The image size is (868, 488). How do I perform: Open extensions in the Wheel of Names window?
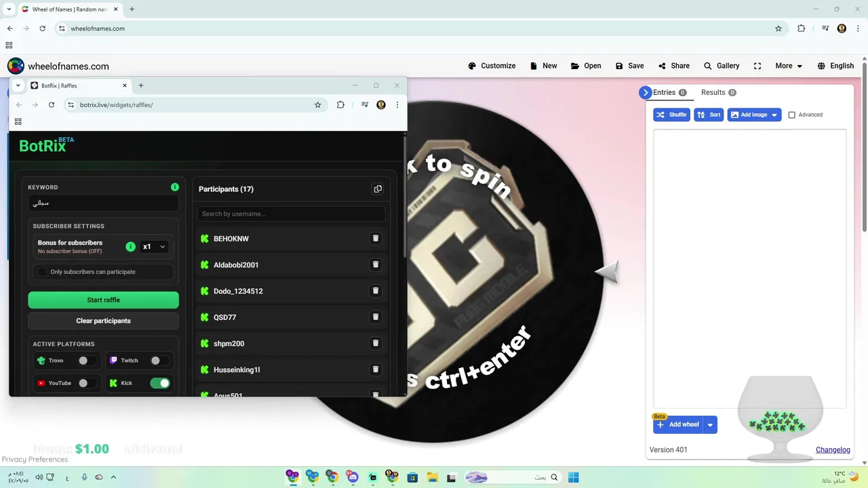coord(802,28)
